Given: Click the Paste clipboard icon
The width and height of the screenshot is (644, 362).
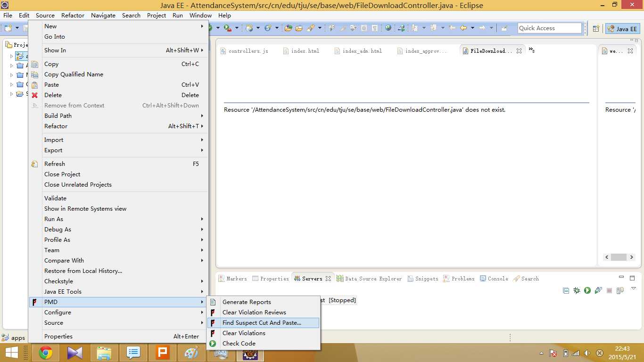Looking at the screenshot, I should coord(34,85).
